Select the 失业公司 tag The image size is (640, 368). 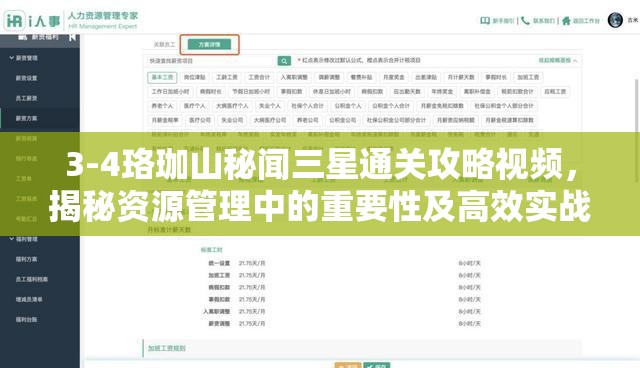[232, 120]
